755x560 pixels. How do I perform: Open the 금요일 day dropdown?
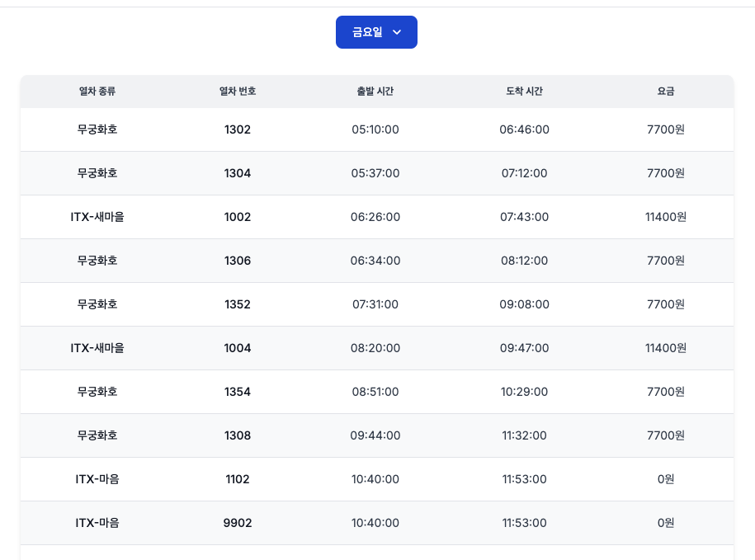tap(376, 32)
